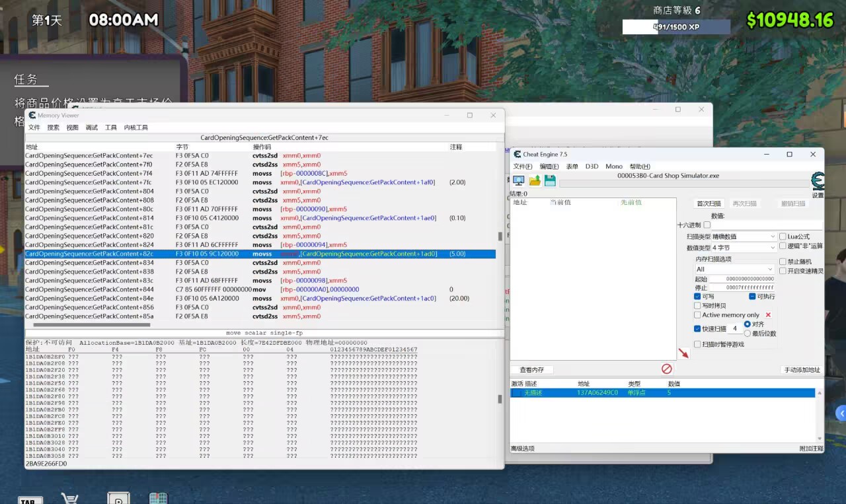Check the Active memory only option
This screenshot has height=504, width=846.
[x=697, y=315]
